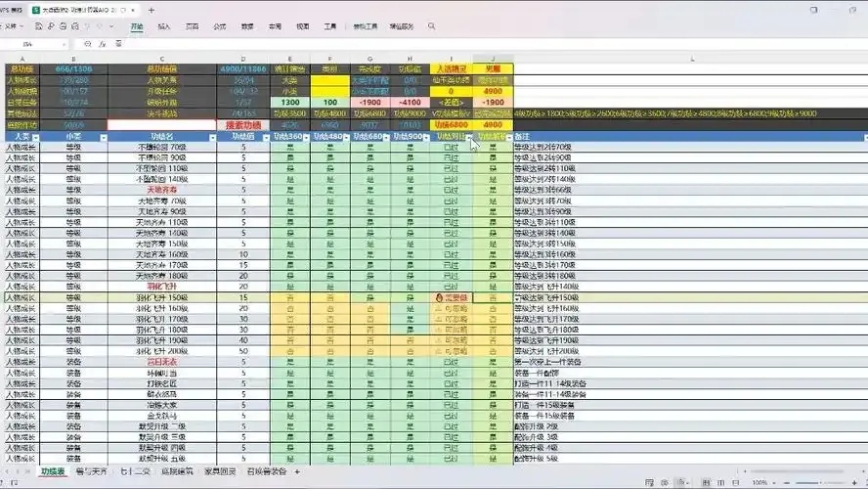Select the red 羽化飞升 heading cell

click(162, 287)
